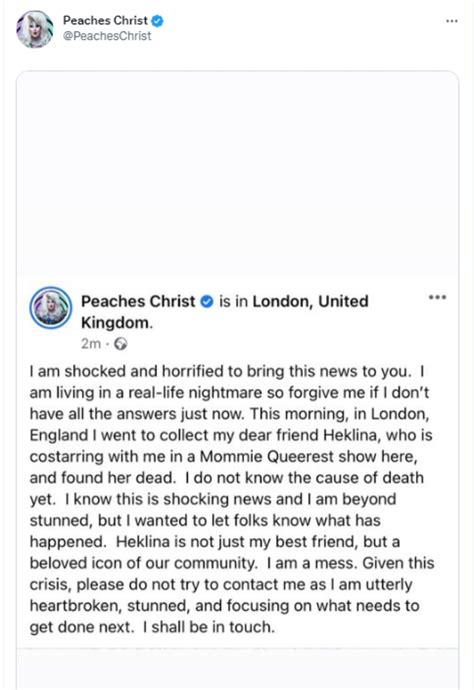Open the @PeachesChrist handle link

107,36
